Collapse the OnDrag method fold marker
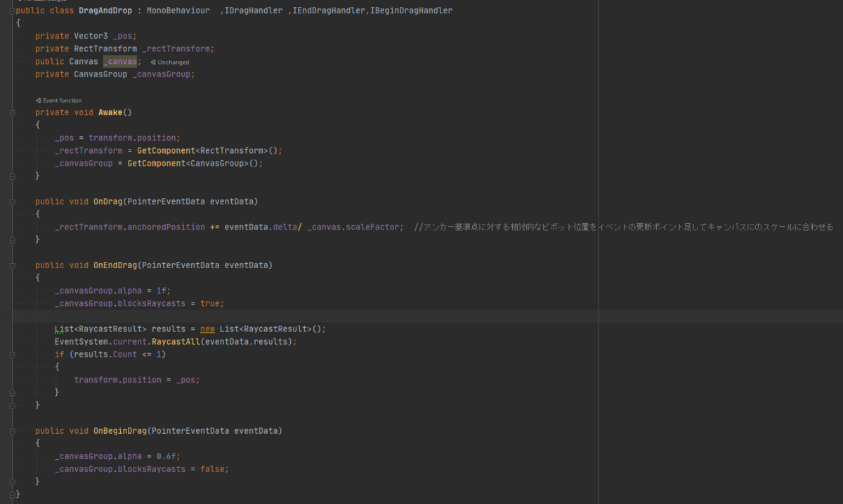This screenshot has width=843, height=504. pyautogui.click(x=12, y=201)
